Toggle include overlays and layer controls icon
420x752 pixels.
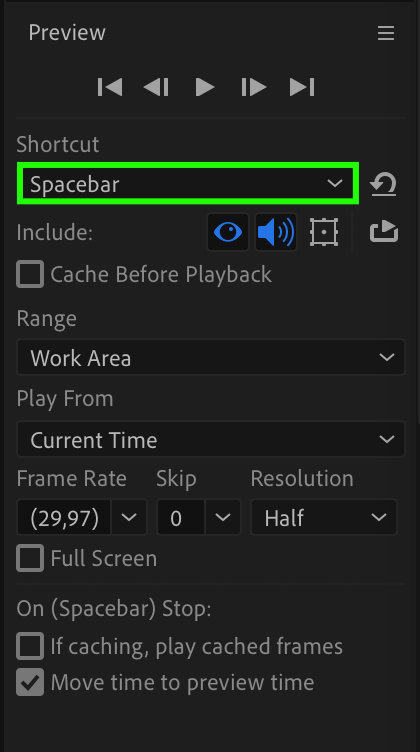coord(324,233)
